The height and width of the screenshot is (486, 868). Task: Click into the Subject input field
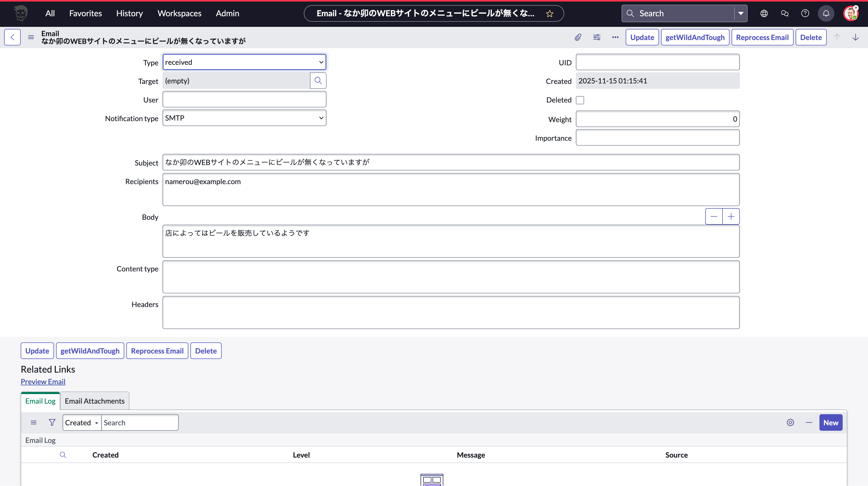(451, 162)
